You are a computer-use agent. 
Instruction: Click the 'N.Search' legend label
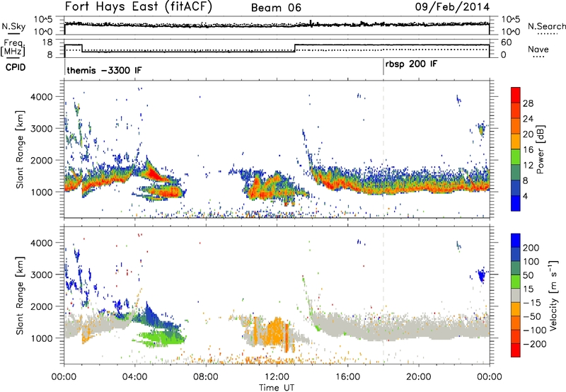coord(546,26)
